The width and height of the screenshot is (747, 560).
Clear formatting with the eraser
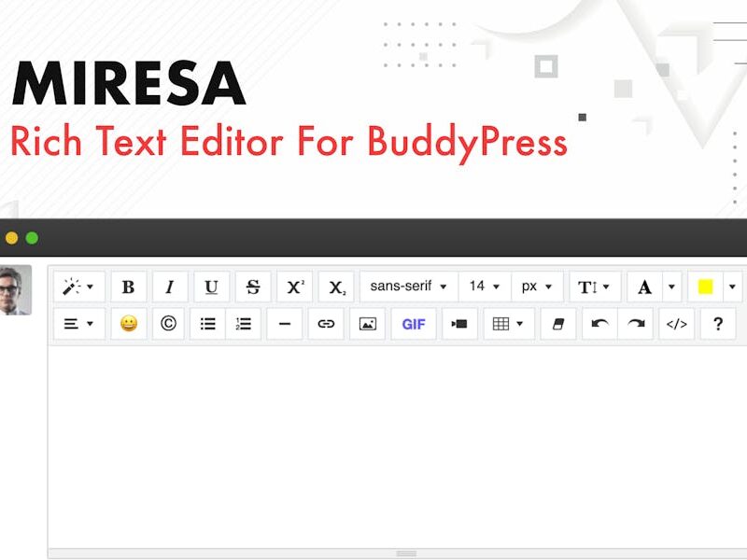coord(558,324)
